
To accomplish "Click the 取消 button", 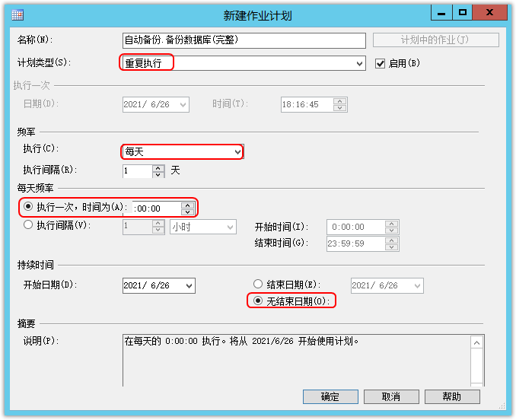I will (x=391, y=396).
